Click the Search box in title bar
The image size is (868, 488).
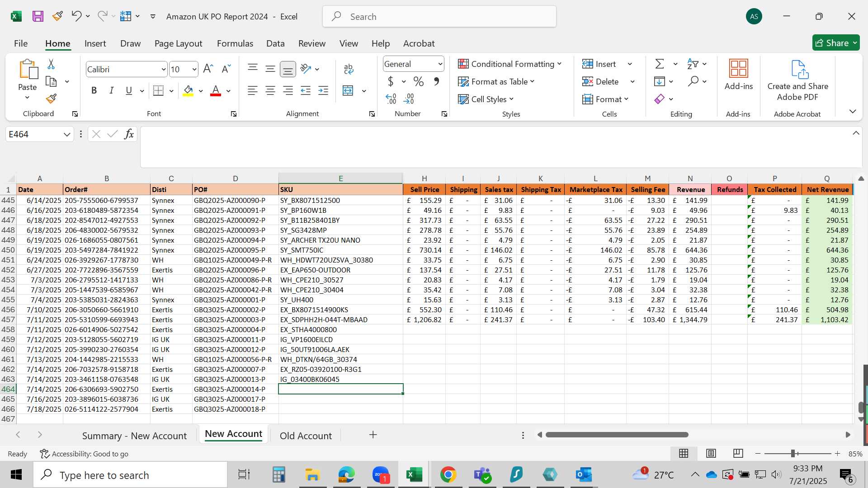click(x=439, y=17)
